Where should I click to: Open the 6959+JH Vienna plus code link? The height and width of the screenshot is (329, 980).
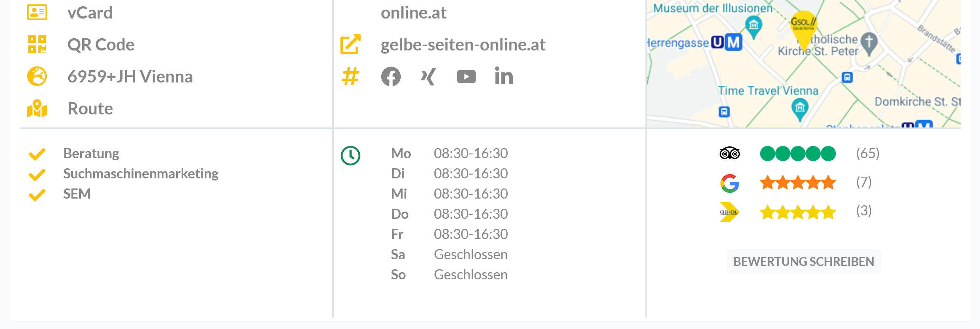coord(130,77)
